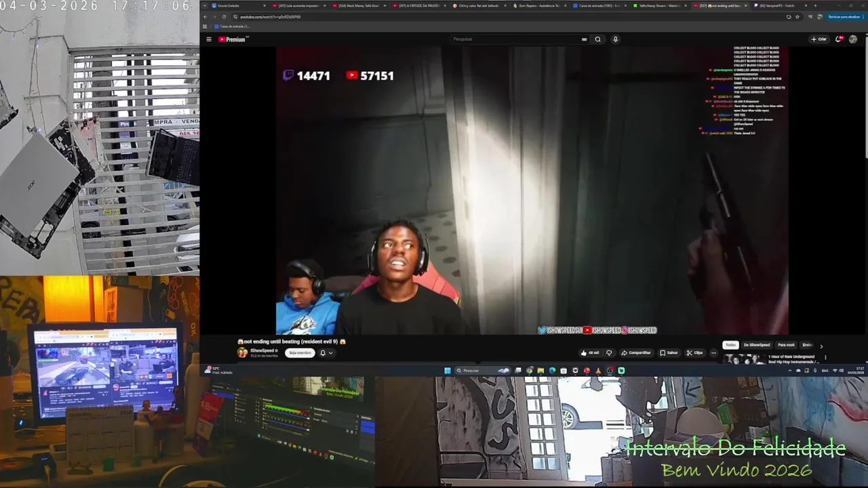Show hidden system tray icons
This screenshot has height=488, width=868.
[x=790, y=371]
